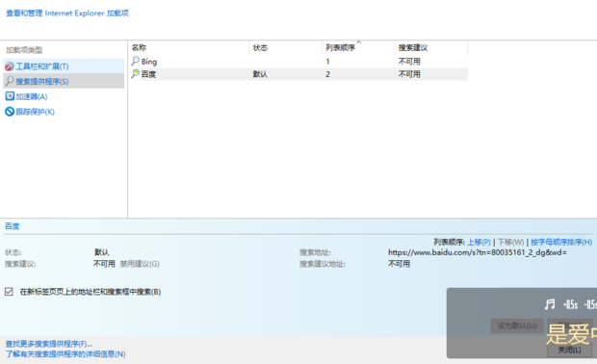The width and height of the screenshot is (597, 364).
Task: Click 不可用 suggestion cell in Bing row
Action: [x=409, y=62]
